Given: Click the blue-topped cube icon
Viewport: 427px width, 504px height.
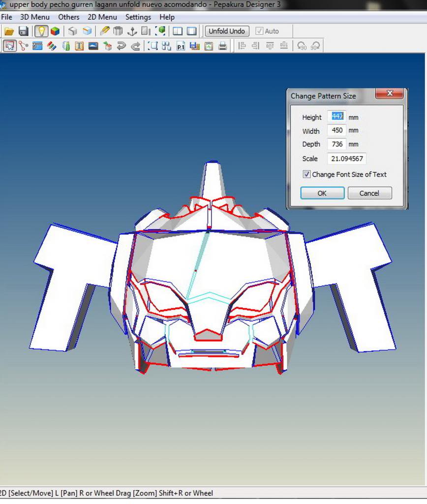Looking at the screenshot, I should (x=87, y=31).
